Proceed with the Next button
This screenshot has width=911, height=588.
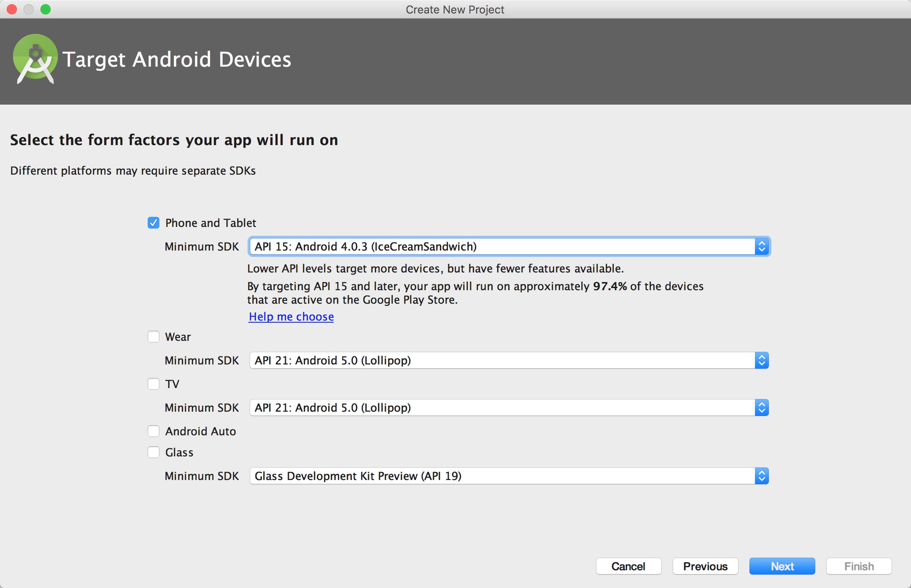pyautogui.click(x=782, y=566)
